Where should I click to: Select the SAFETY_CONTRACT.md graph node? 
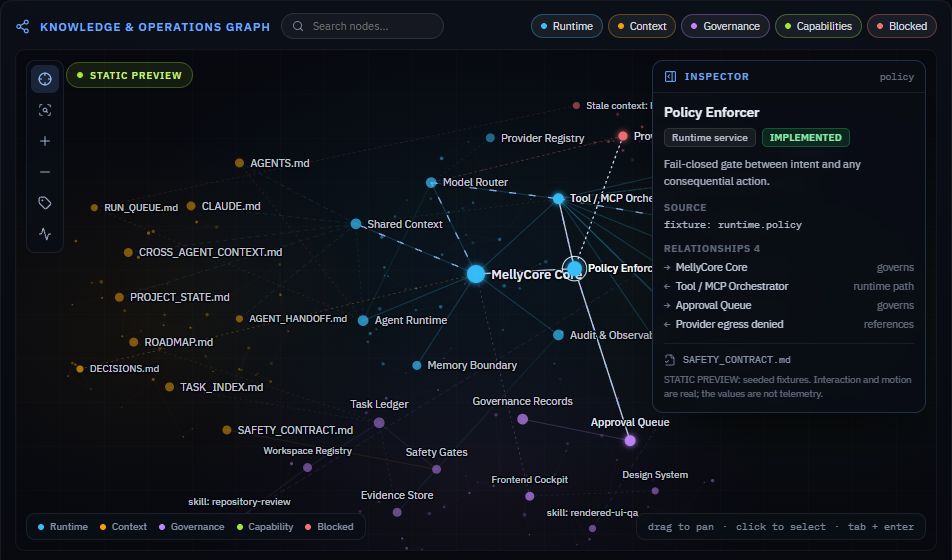tap(226, 430)
